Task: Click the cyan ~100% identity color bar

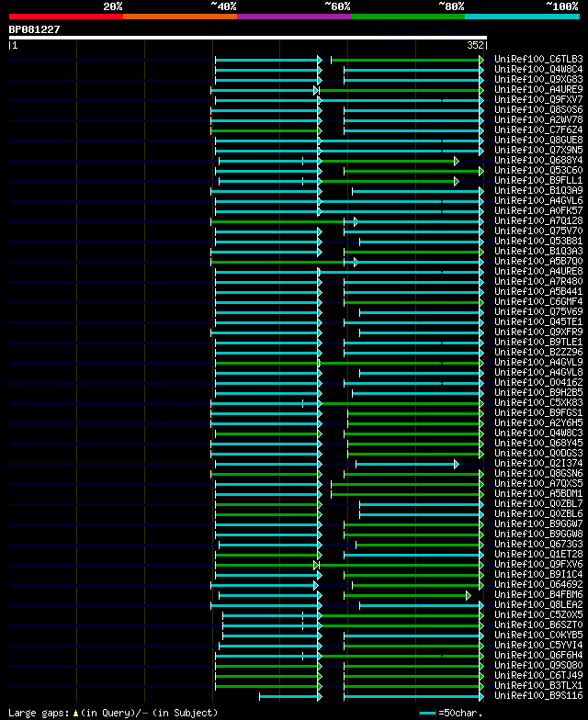Action: (522, 17)
